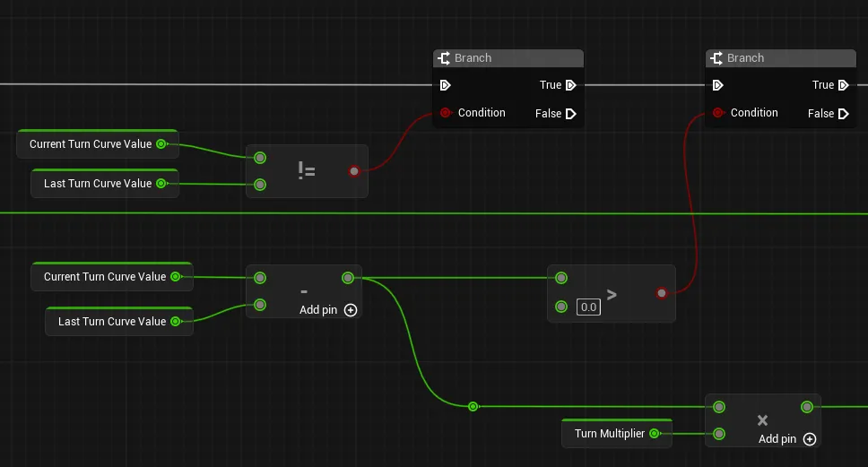Click the first Branch node's False execution pin
The width and height of the screenshot is (868, 467).
click(570, 114)
